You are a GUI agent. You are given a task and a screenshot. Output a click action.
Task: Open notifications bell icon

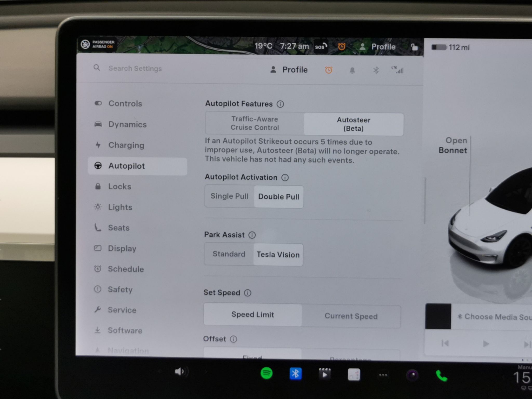pos(352,70)
